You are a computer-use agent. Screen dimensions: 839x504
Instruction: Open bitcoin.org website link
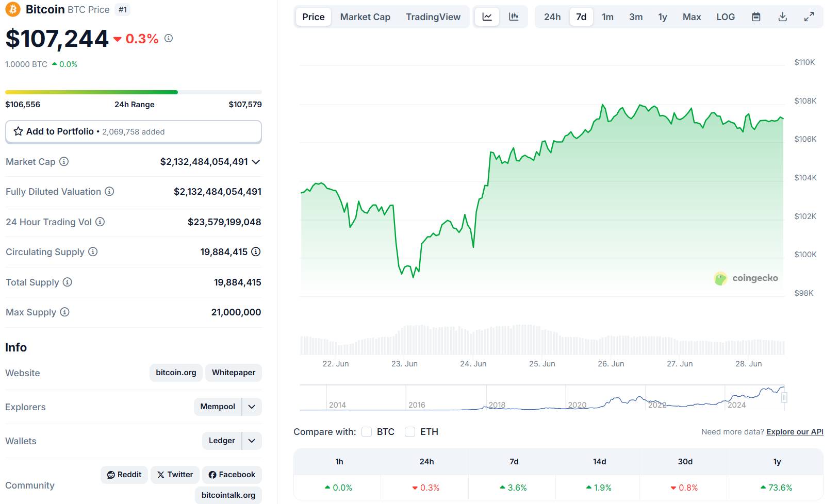coord(176,373)
